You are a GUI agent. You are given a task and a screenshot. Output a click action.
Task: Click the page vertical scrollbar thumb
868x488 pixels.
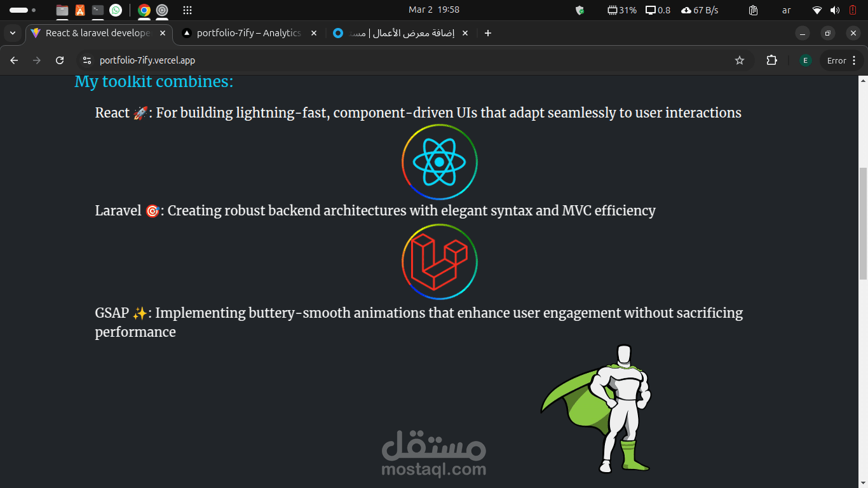click(863, 224)
